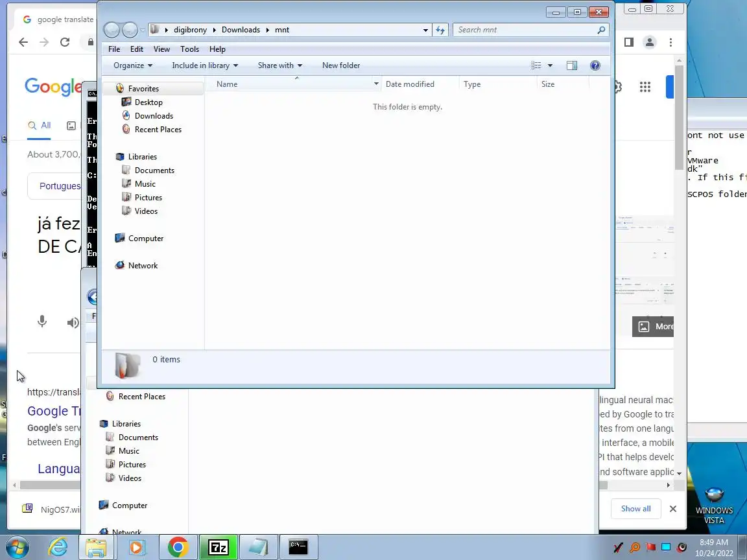Open Explorer help question mark
The height and width of the screenshot is (560, 747).
point(595,65)
